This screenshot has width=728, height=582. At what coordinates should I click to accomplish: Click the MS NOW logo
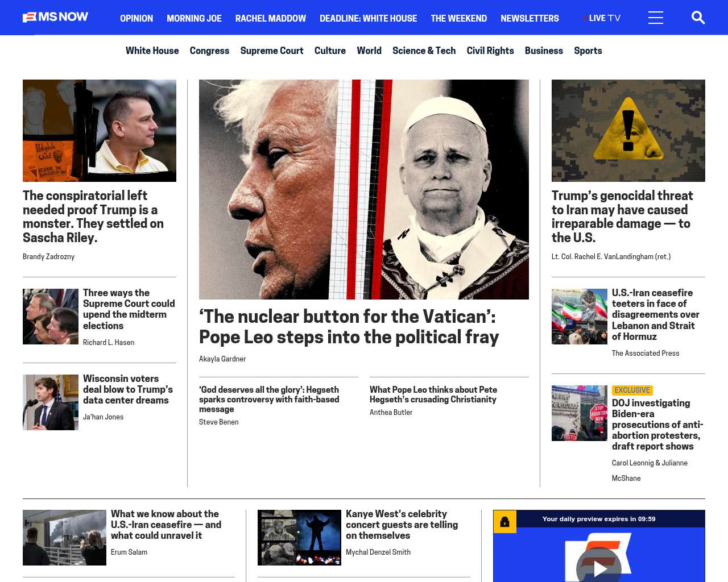pyautogui.click(x=55, y=17)
